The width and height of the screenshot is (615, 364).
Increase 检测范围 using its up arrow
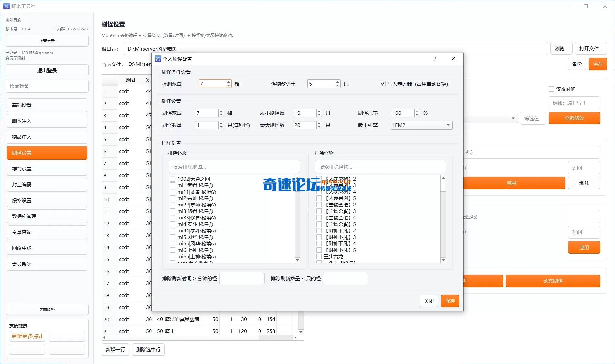[228, 81]
